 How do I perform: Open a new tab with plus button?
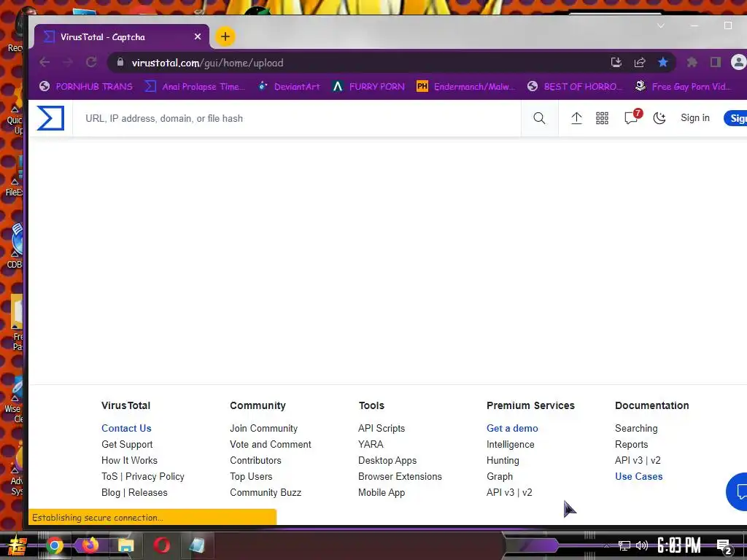(x=225, y=36)
